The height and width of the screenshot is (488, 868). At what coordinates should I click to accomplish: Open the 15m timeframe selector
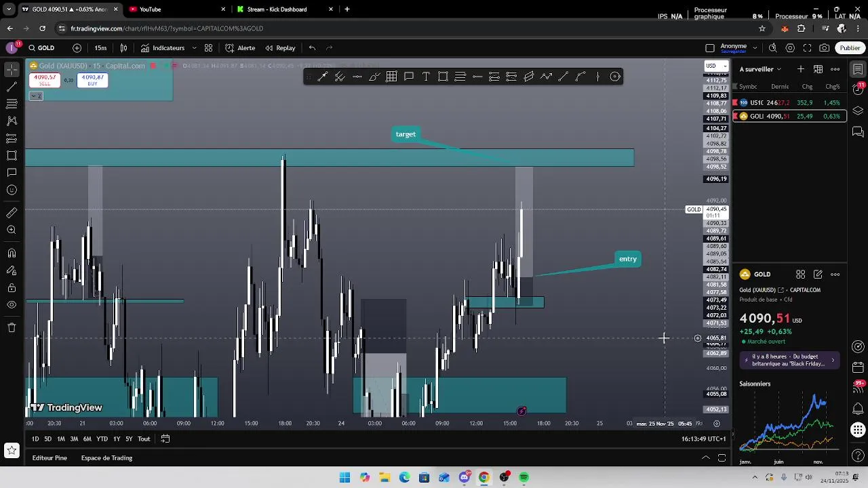tap(100, 48)
